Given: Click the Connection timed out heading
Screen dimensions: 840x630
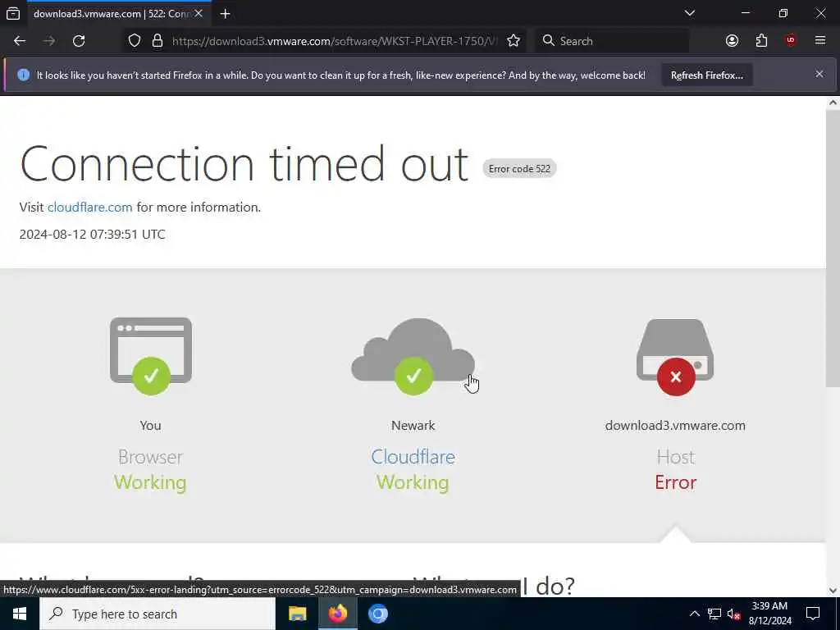Looking at the screenshot, I should point(244,164).
